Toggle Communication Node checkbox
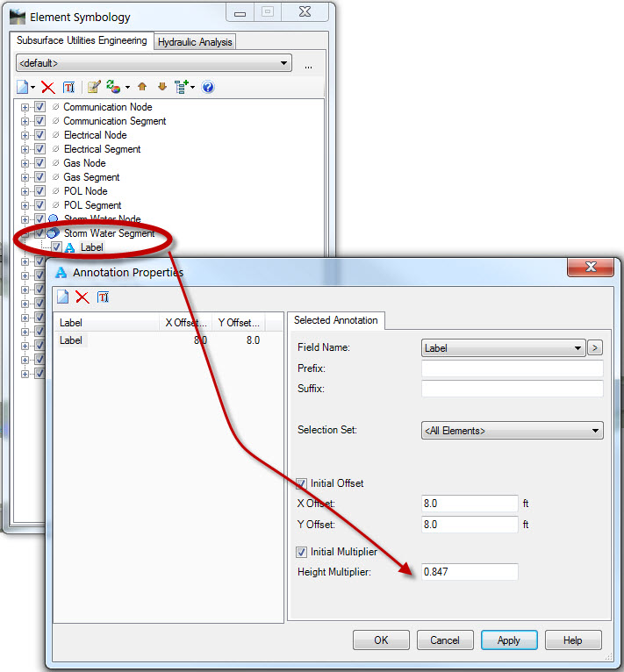The image size is (624, 672). point(39,107)
